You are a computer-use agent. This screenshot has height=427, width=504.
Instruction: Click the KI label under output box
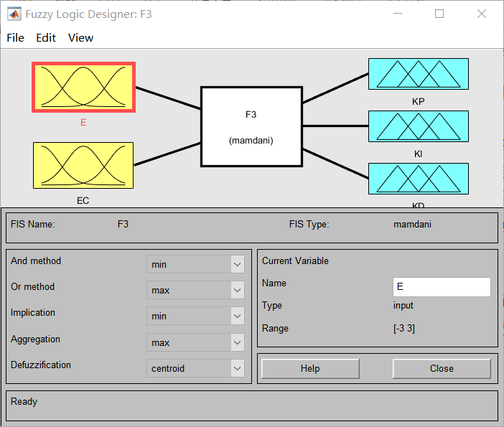pos(418,154)
